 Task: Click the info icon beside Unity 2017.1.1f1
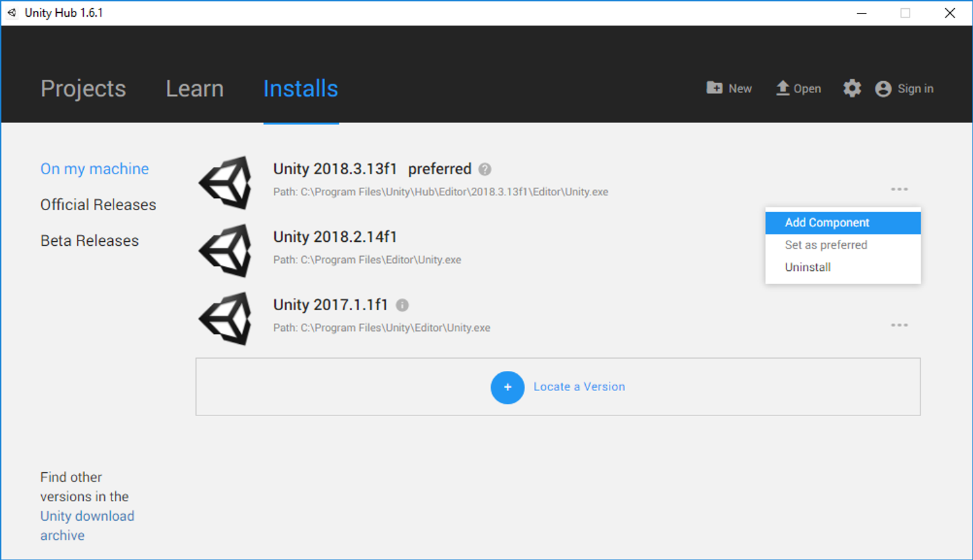tap(401, 305)
